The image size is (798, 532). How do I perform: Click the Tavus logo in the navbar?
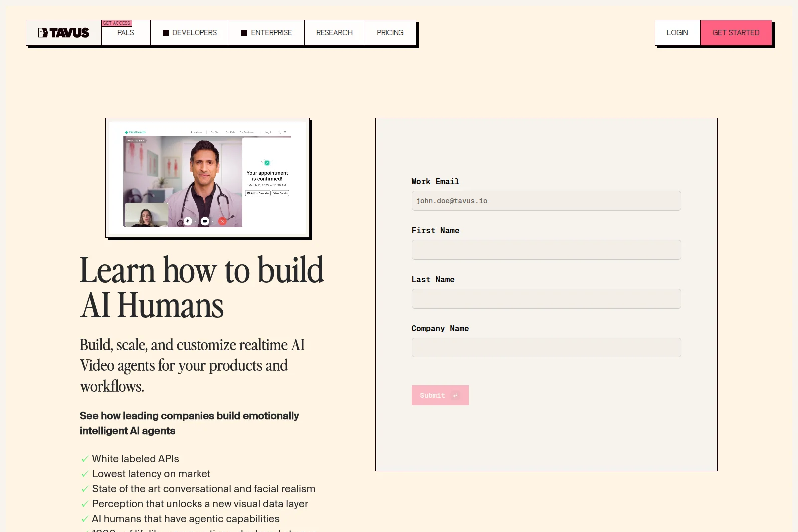pyautogui.click(x=64, y=32)
